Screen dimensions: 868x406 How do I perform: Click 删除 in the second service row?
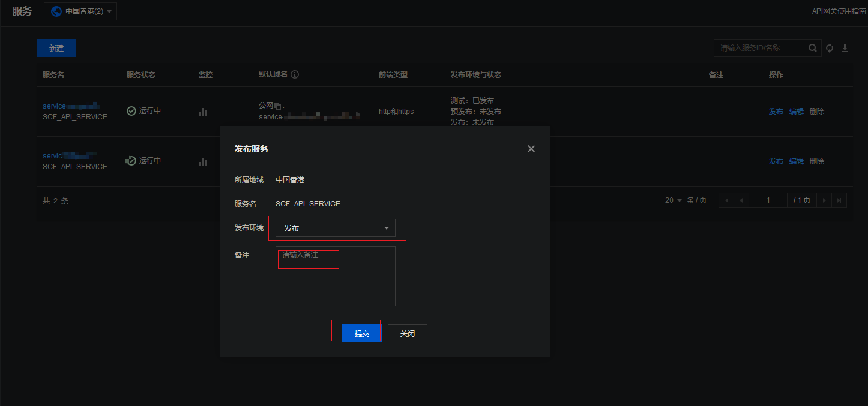pos(817,161)
